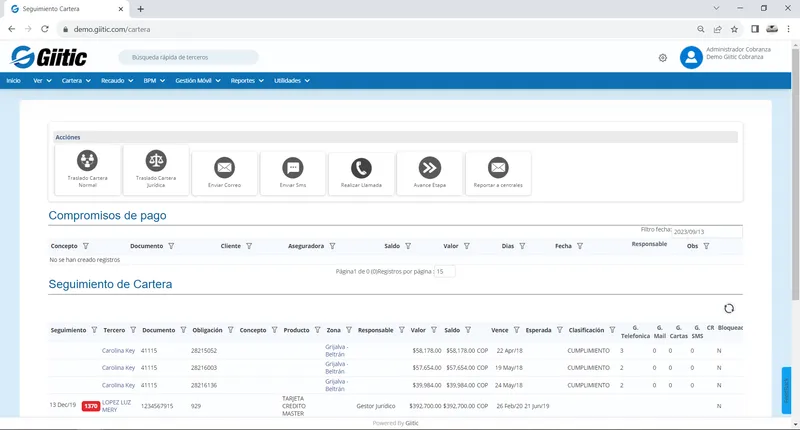Click the red 1370 badge
The width and height of the screenshot is (800, 430).
91,406
